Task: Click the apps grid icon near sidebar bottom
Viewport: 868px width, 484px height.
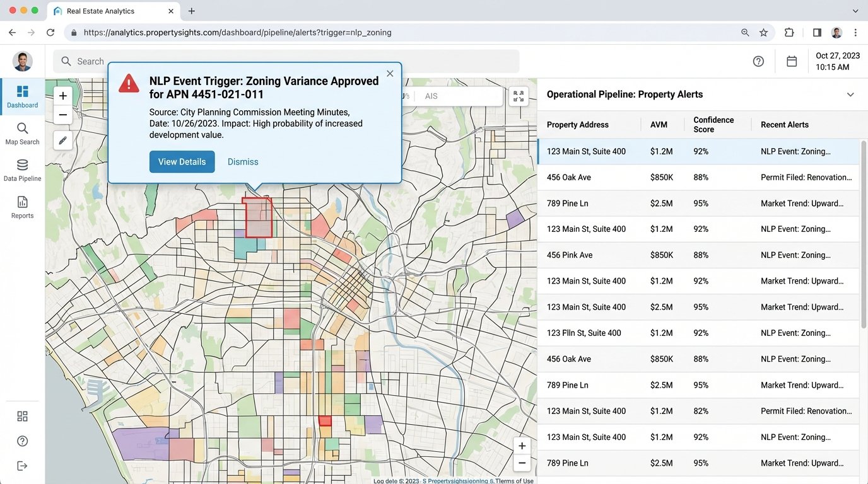Action: click(x=22, y=416)
